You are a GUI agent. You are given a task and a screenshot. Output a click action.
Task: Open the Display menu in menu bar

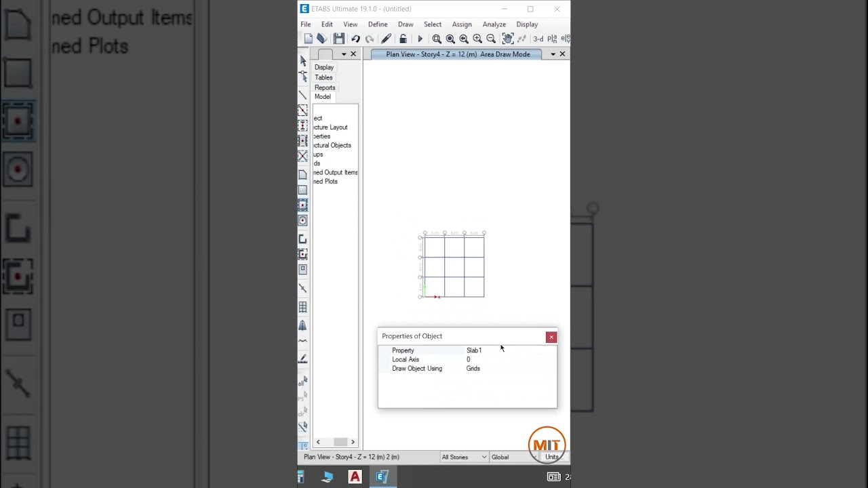(x=527, y=24)
